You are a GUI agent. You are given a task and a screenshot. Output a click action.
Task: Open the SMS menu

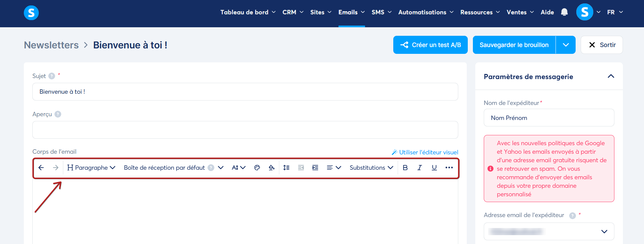tap(382, 12)
